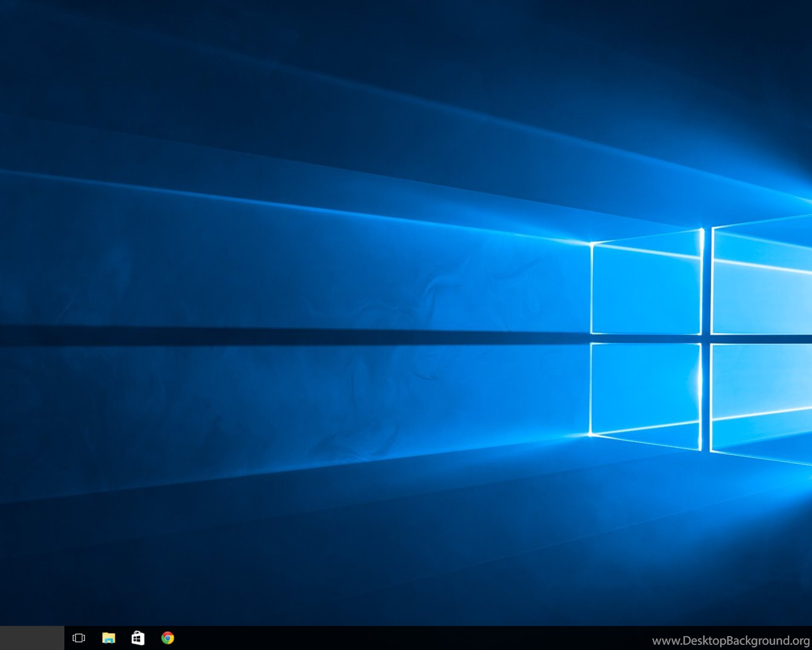Open the Windows Store taskbar icon

(138, 638)
